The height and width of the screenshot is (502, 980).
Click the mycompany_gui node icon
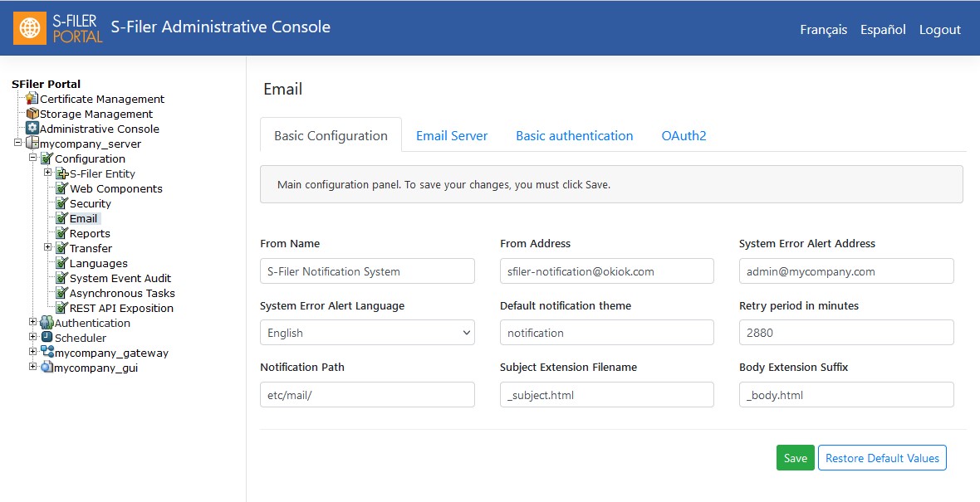[x=47, y=368]
